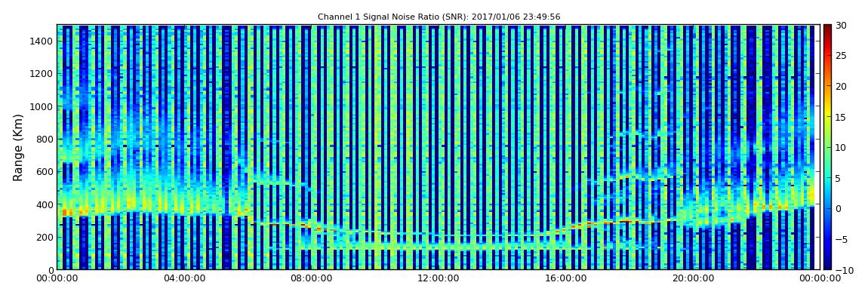The width and height of the screenshot is (868, 307).
Task: Click the 200 range tick label
Action: pyautogui.click(x=45, y=237)
